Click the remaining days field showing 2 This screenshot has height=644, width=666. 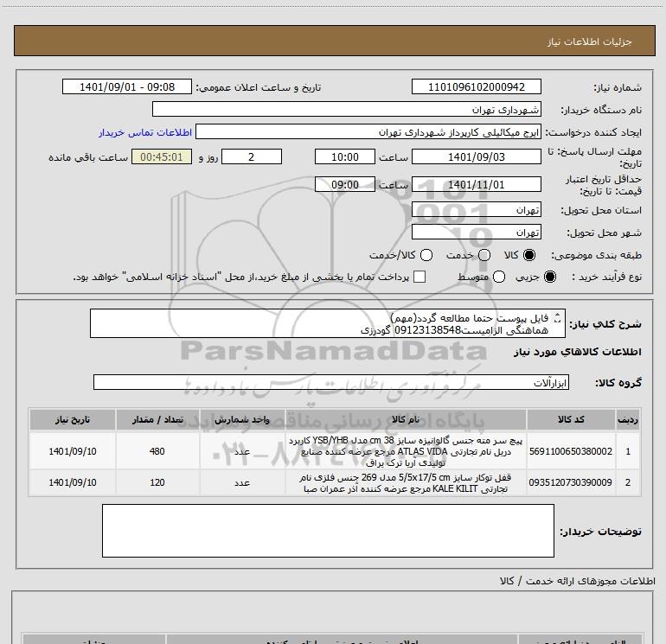pyautogui.click(x=252, y=156)
